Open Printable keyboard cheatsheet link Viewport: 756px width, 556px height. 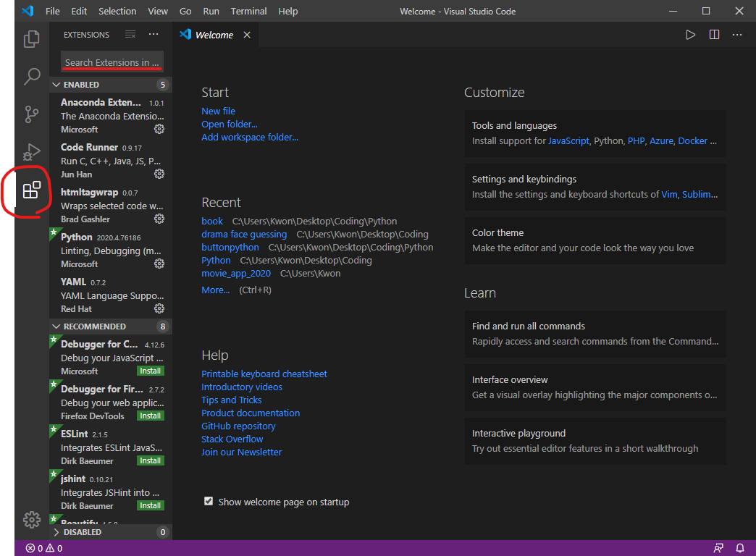tap(264, 374)
